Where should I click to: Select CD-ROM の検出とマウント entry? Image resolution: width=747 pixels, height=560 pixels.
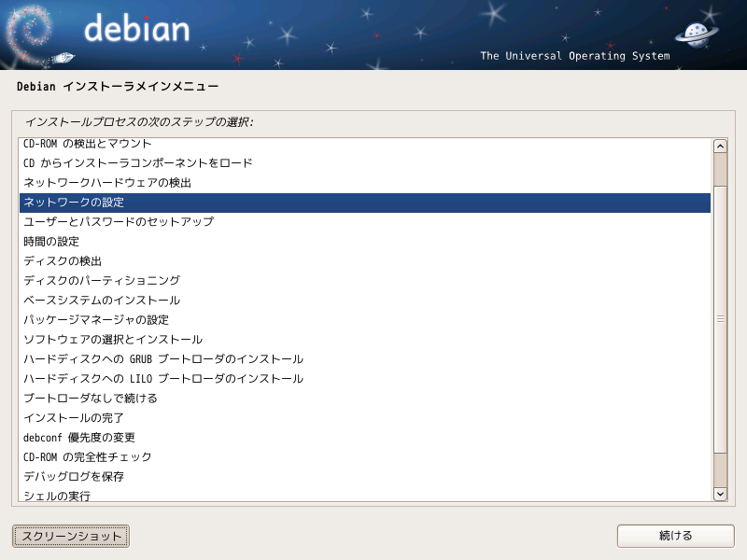point(88,144)
